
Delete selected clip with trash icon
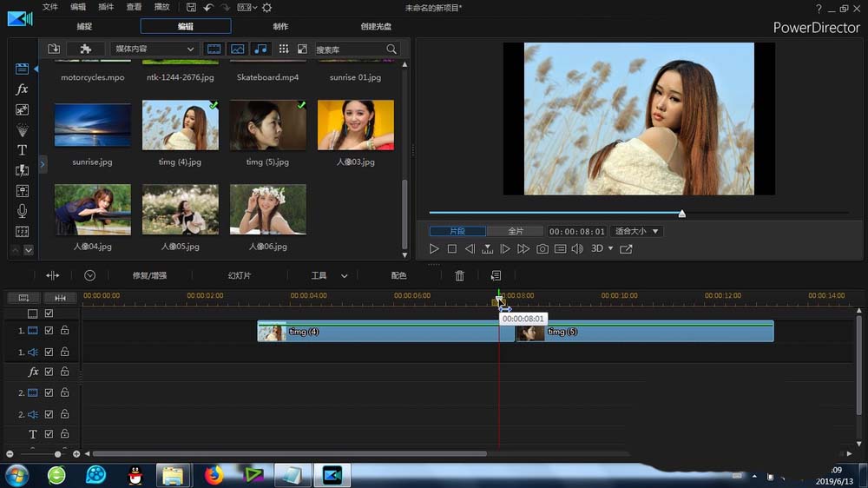click(x=460, y=275)
